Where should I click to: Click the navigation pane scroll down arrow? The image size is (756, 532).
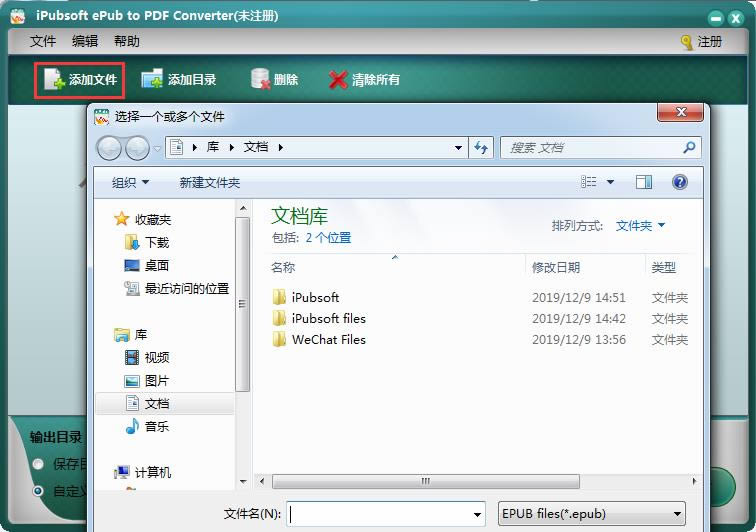(243, 481)
